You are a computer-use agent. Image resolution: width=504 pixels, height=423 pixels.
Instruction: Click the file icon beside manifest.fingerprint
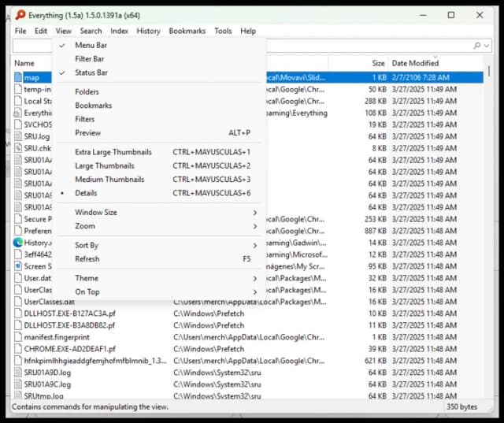pyautogui.click(x=18, y=337)
